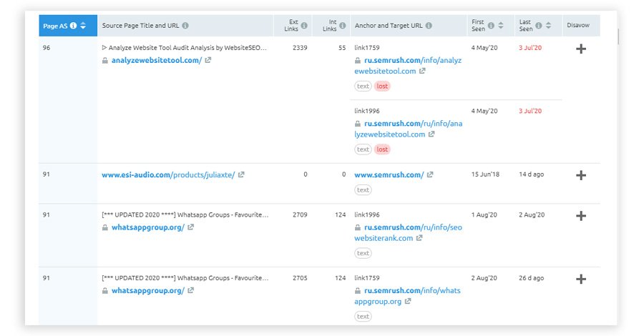The image size is (644, 336).
Task: Sort by Page AS column arrows
Action: click(x=83, y=26)
